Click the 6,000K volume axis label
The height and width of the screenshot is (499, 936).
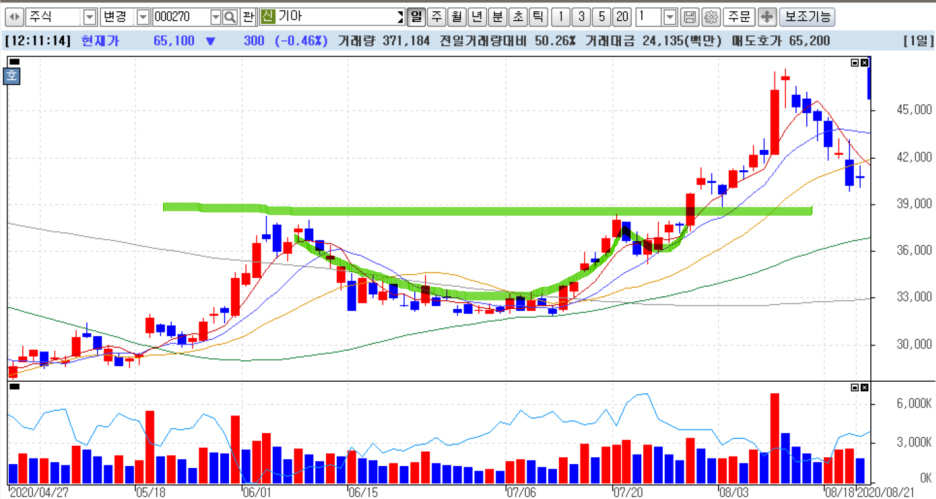914,404
